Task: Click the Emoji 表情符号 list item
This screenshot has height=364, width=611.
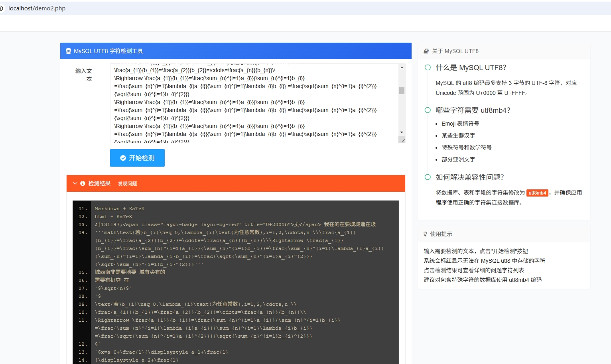Action: coord(460,124)
